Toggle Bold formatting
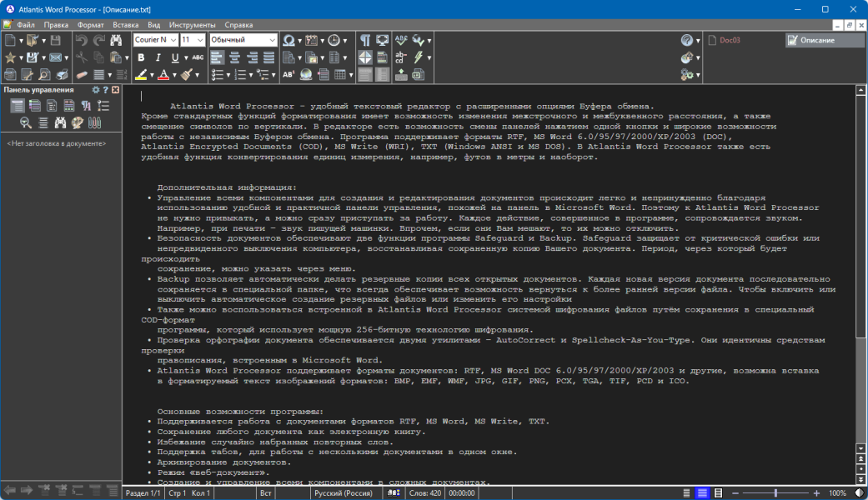The height and width of the screenshot is (500, 868). 141,57
